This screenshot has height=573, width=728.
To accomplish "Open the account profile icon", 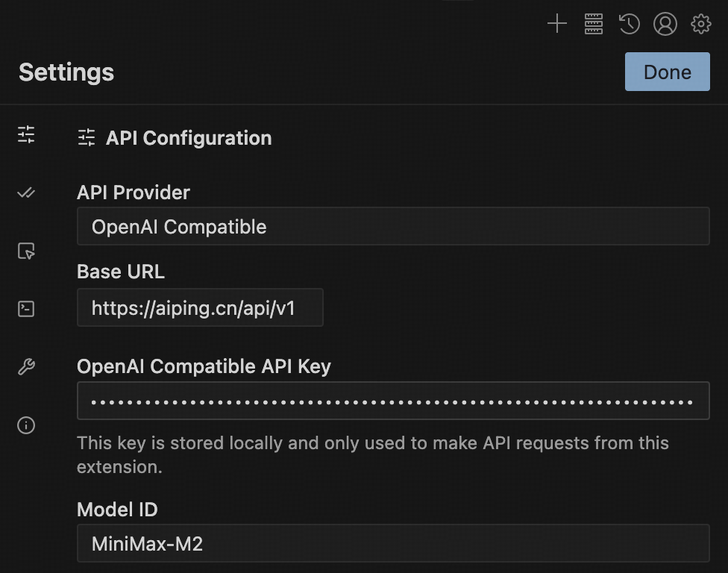I will 665,24.
